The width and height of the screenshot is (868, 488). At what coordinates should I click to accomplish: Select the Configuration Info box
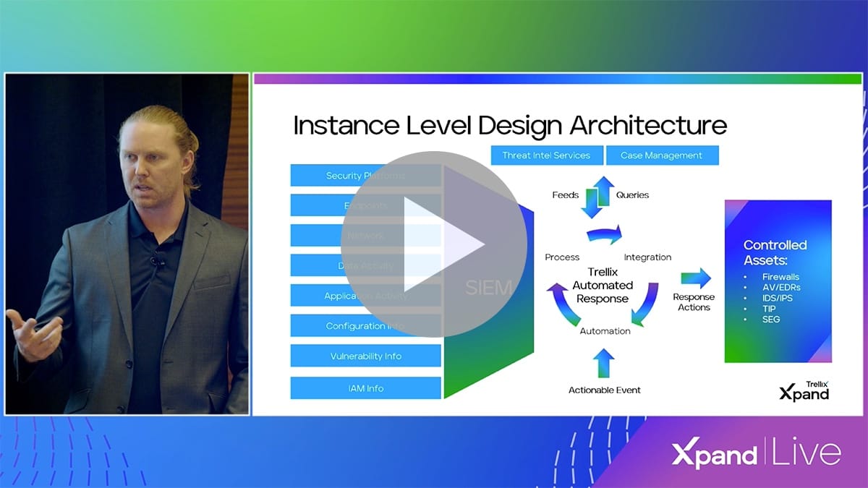click(x=365, y=325)
